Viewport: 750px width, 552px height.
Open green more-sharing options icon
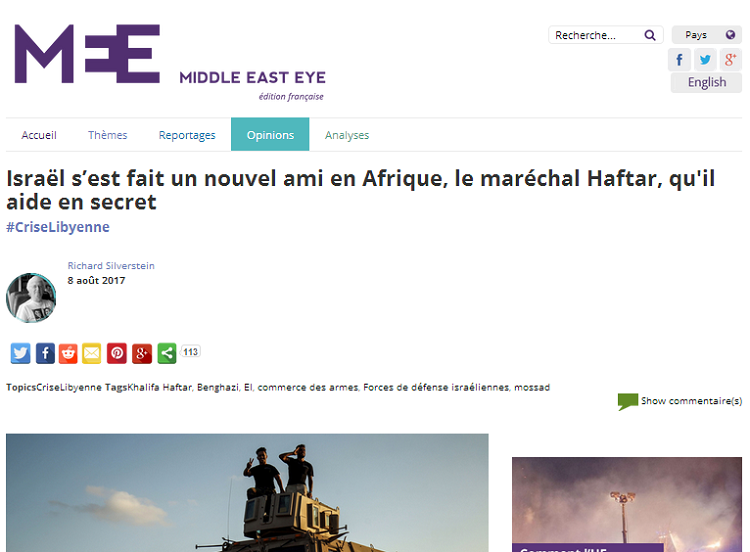click(x=167, y=353)
